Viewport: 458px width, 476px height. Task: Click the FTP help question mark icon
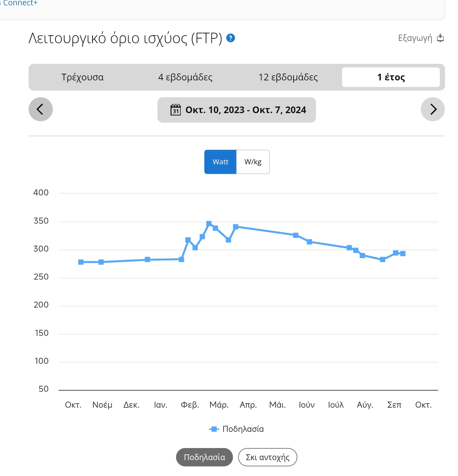coord(231,38)
